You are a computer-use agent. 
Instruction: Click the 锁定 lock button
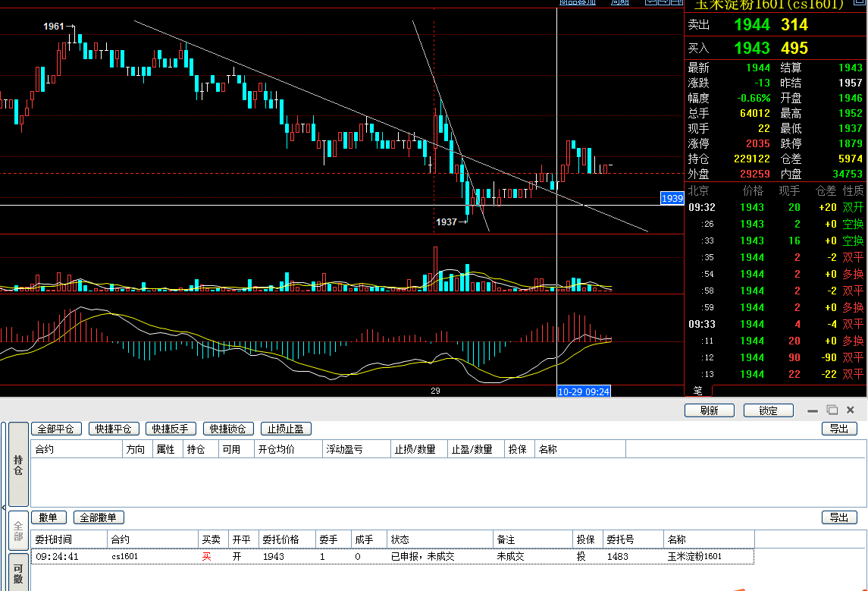point(769,410)
